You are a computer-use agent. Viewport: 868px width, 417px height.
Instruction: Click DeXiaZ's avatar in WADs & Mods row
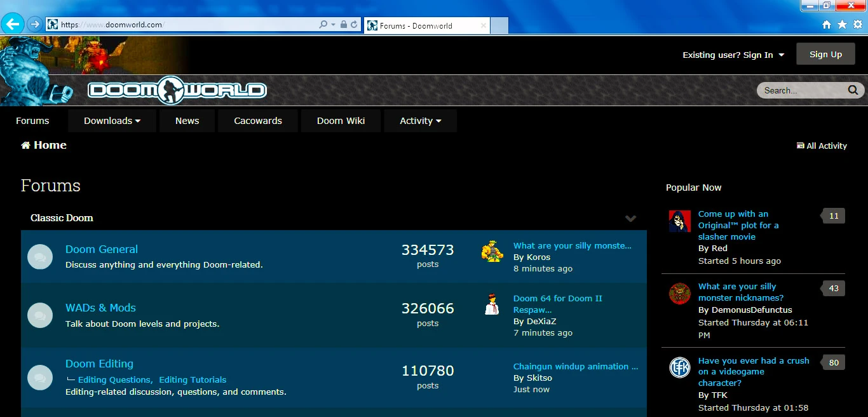coord(491,304)
